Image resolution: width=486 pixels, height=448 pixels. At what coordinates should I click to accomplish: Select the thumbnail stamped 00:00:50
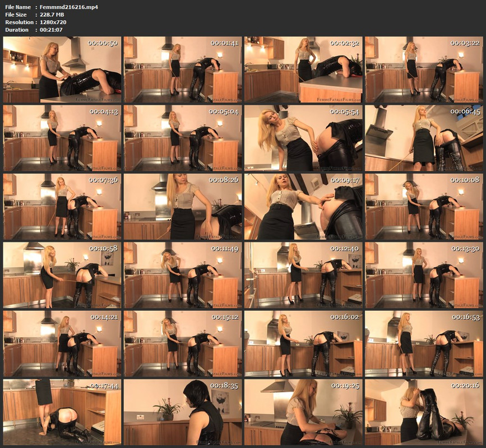pos(62,69)
